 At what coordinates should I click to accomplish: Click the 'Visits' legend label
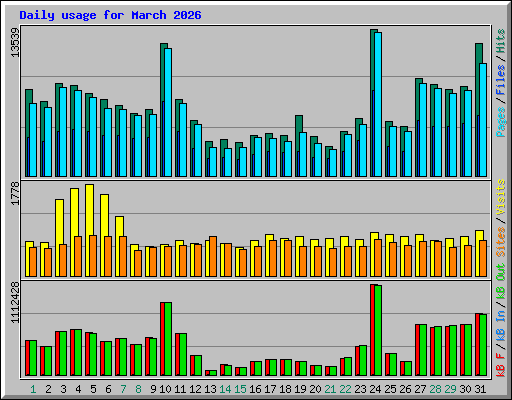coord(501,198)
